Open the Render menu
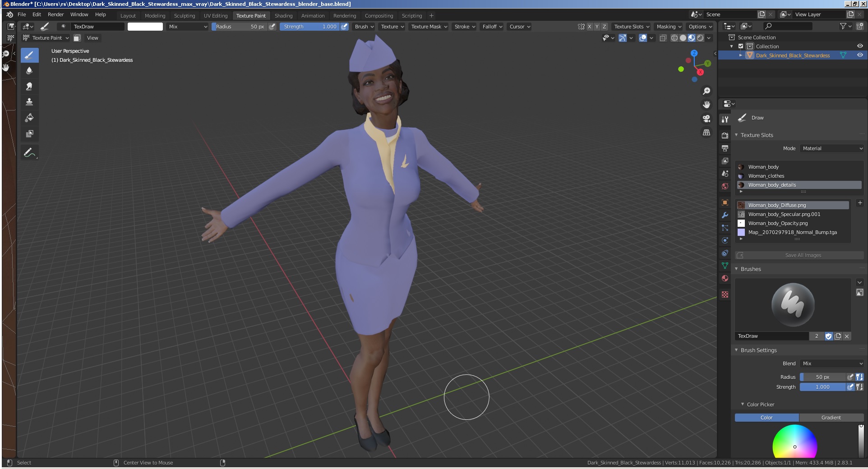868x469 pixels. pyautogui.click(x=56, y=14)
